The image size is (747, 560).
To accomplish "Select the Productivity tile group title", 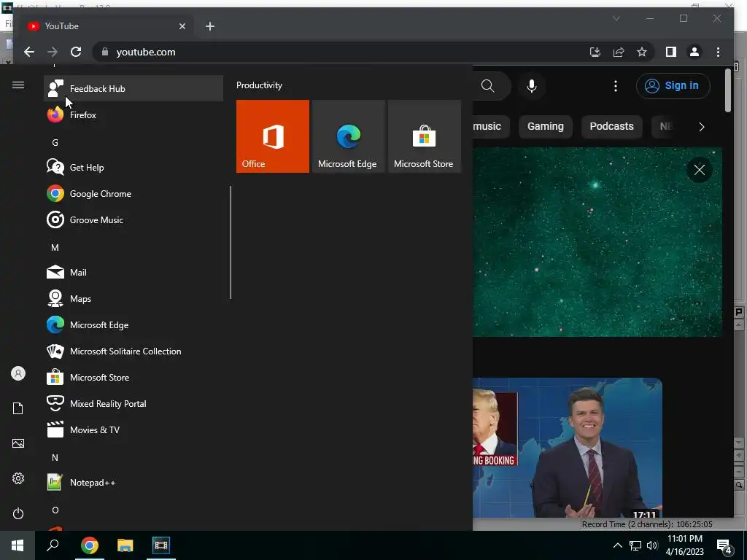I will pos(259,85).
